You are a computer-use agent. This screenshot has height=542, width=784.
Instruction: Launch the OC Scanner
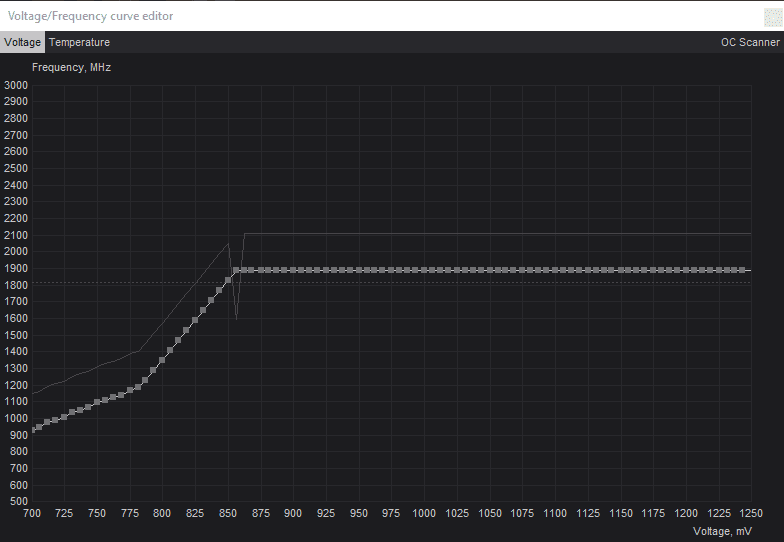click(x=750, y=42)
